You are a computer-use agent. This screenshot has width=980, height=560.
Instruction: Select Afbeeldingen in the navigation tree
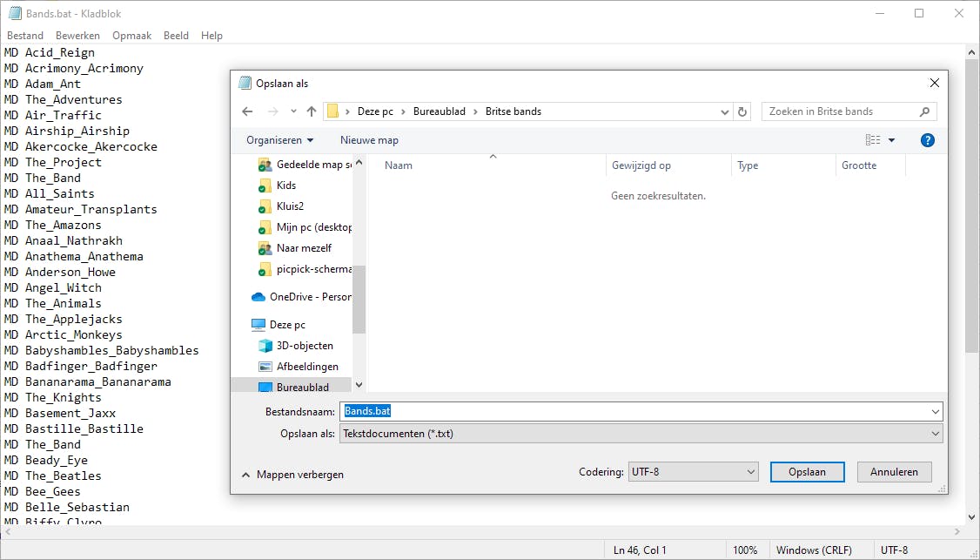click(307, 367)
